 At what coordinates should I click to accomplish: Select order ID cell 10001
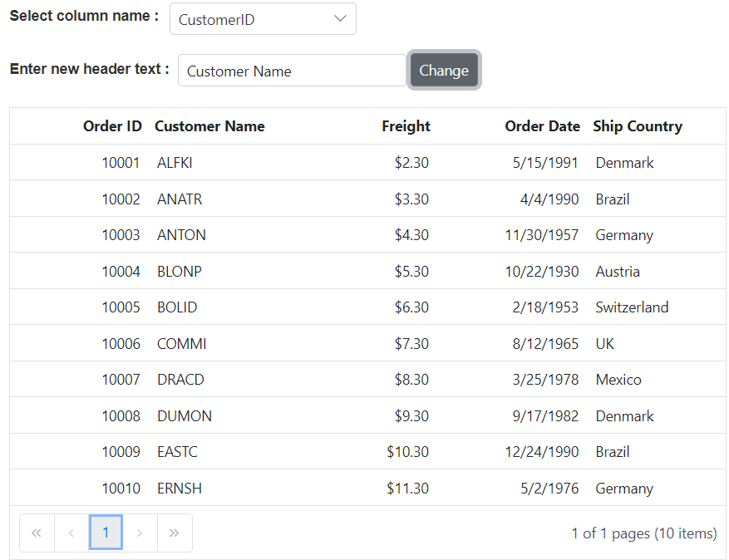[x=121, y=163]
